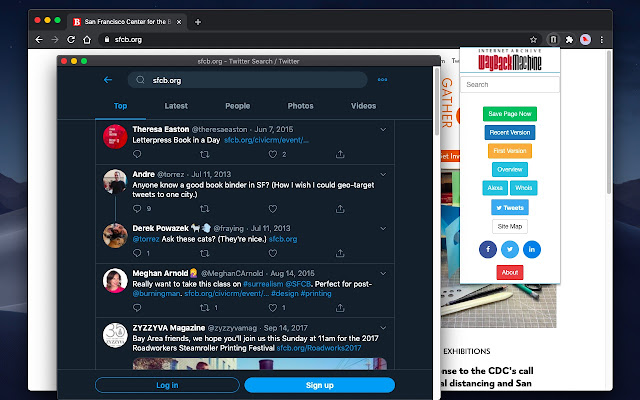Click the back arrow in Twitter search
Viewport: 640px width, 400px height.
pos(108,80)
